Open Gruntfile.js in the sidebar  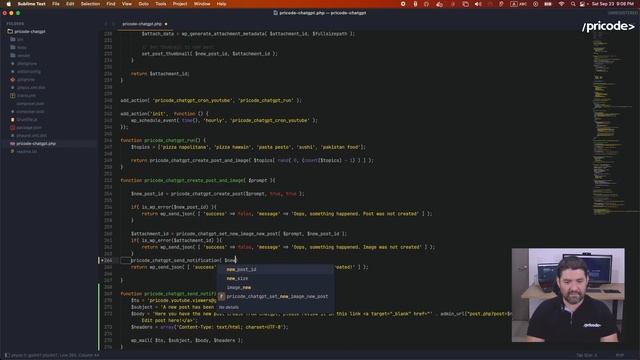pos(27,120)
